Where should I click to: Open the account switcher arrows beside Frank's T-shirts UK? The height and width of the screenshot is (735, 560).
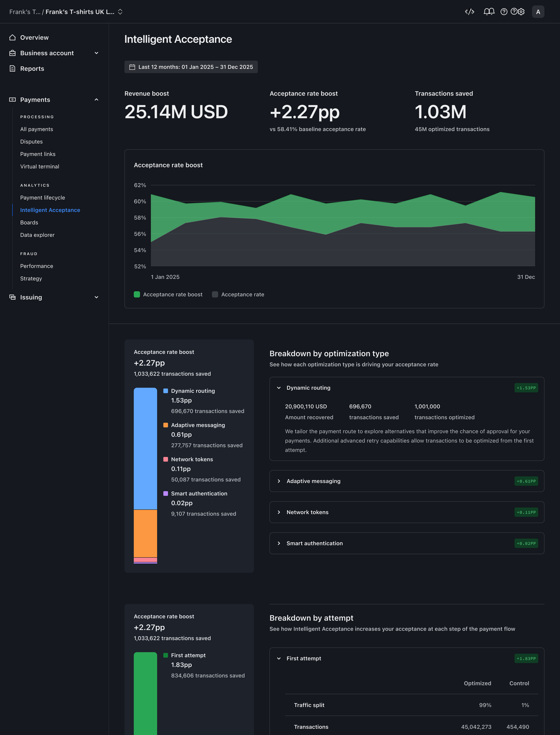(x=120, y=12)
